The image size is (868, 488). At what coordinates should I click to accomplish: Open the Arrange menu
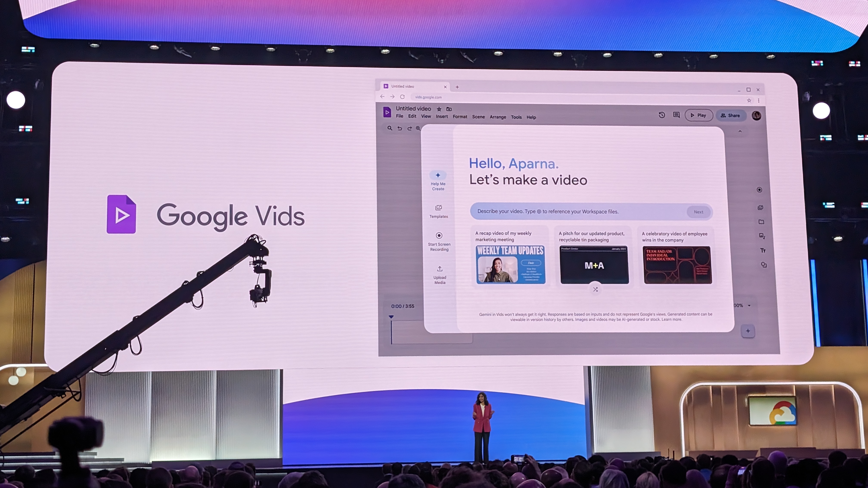point(498,117)
